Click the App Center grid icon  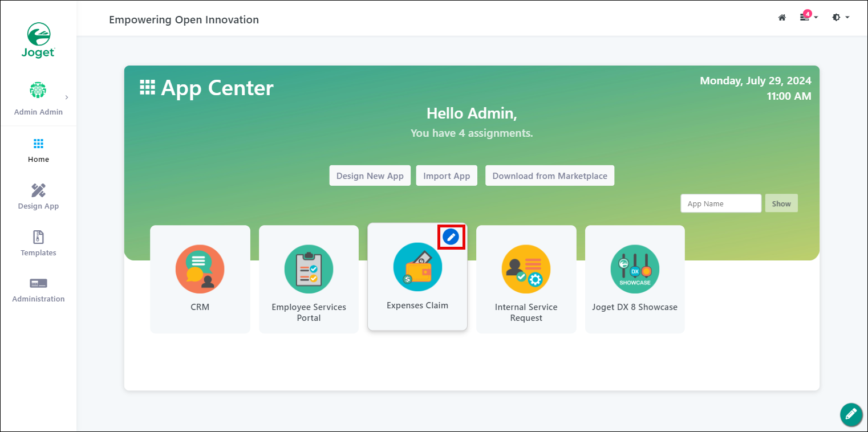click(147, 87)
